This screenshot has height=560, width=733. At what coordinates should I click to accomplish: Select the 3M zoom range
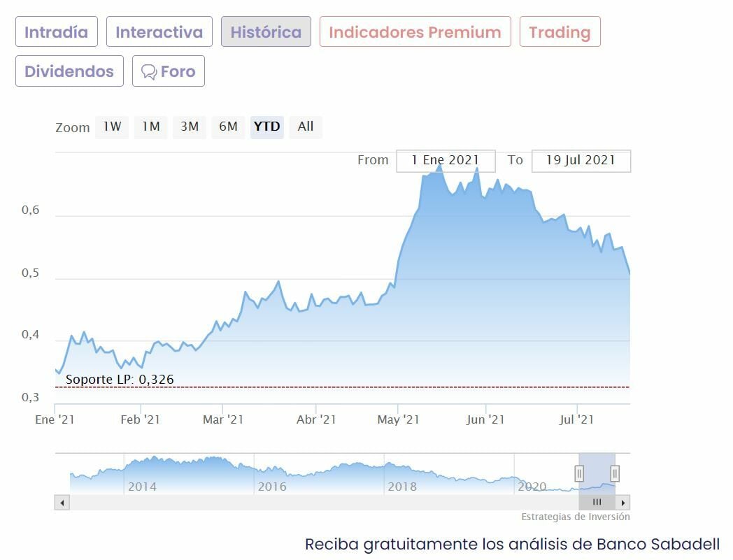(x=190, y=127)
